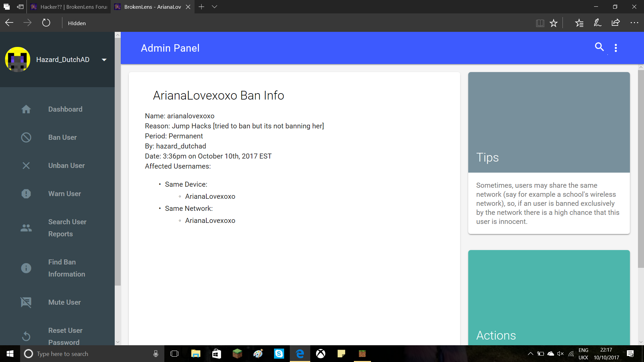Viewport: 644px width, 362px height.
Task: Open the browser settings ellipsis menu
Action: 634,23
